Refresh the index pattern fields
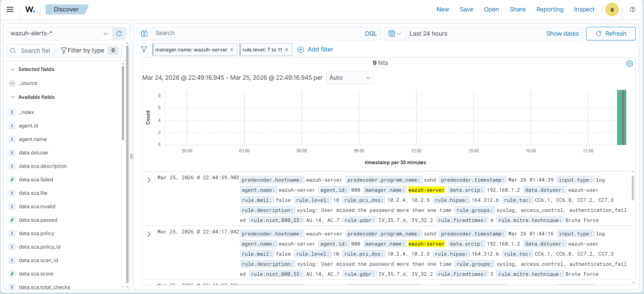The image size is (644, 294). 119,33
